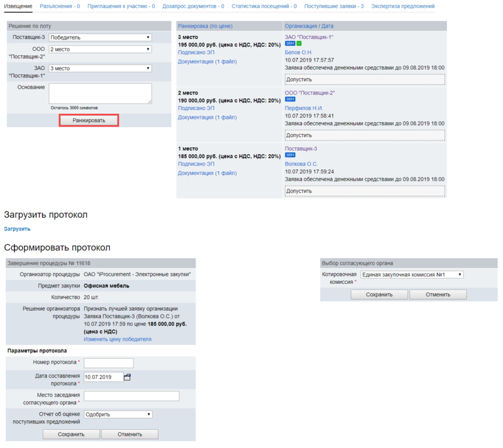Focus the Основание text area
Image resolution: width=503 pixels, height=448 pixels.
(100, 93)
